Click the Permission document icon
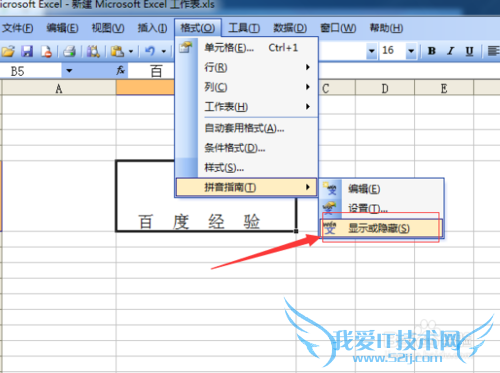The width and height of the screenshot is (500, 373). tap(46, 51)
